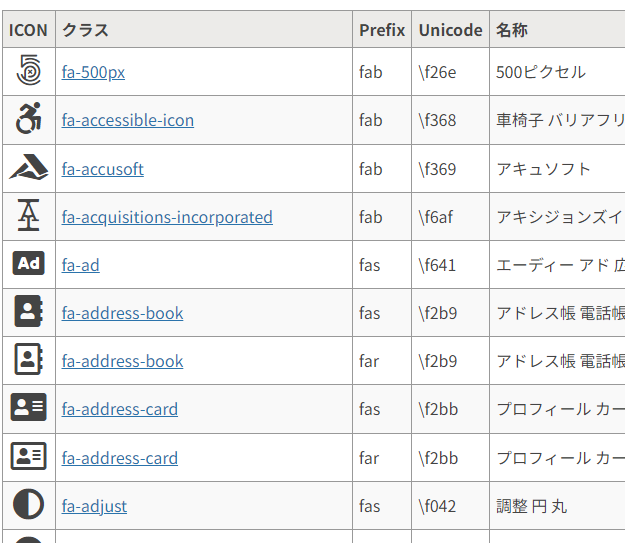The width and height of the screenshot is (625, 543).
Task: Click the エーディー アド name cell
Action: [557, 265]
